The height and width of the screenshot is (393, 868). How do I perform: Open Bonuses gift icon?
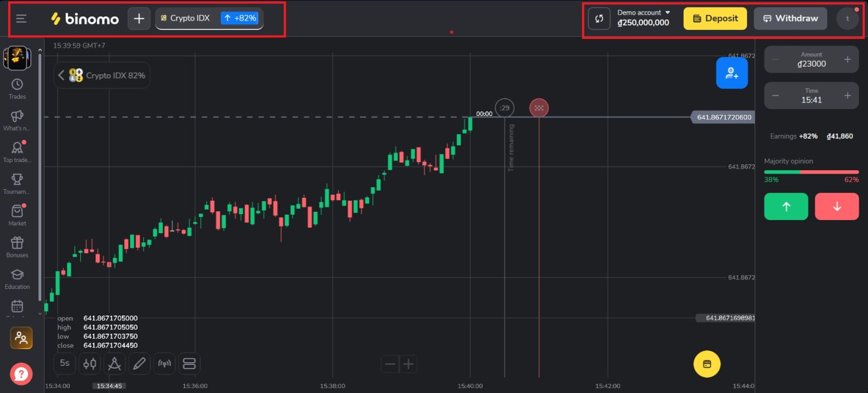click(17, 247)
